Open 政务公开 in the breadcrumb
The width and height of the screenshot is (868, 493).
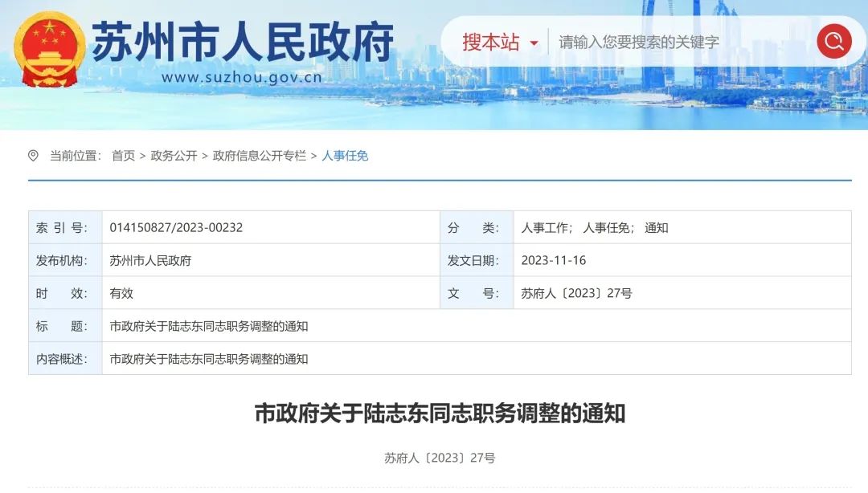(x=174, y=156)
